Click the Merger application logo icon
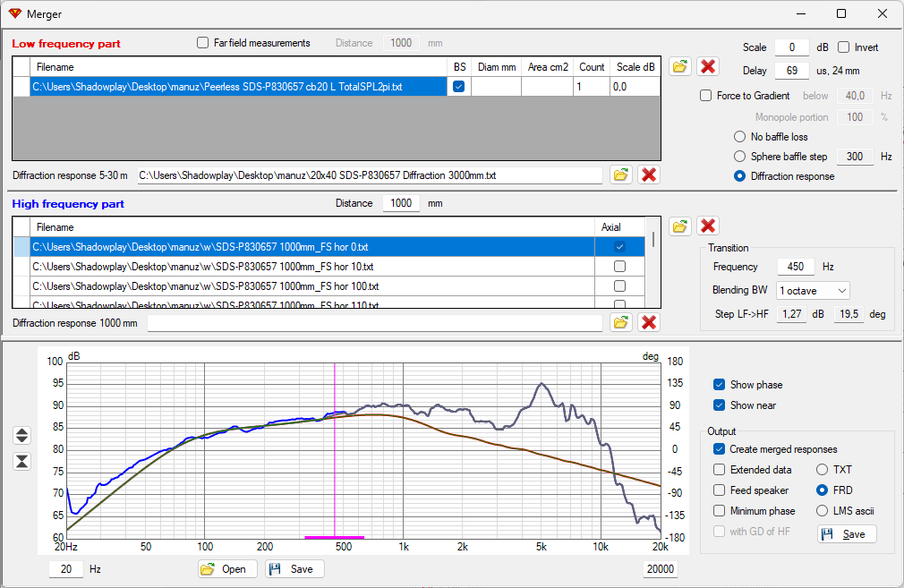The image size is (904, 588). coord(15,13)
